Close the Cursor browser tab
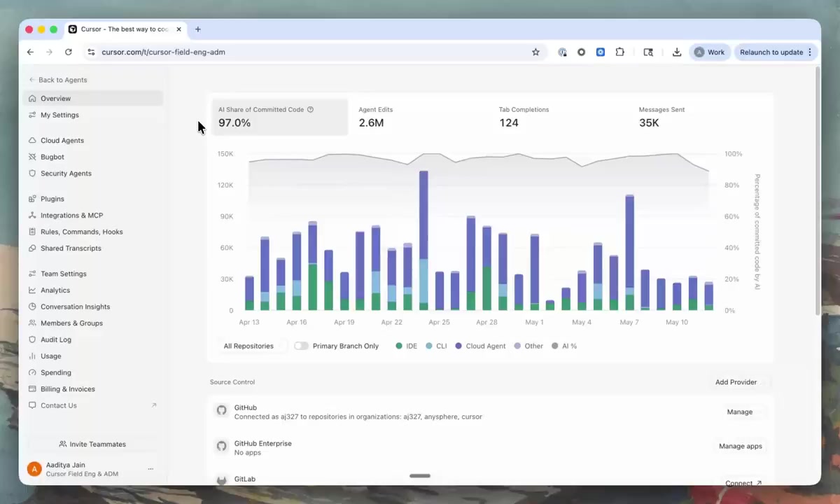This screenshot has height=504, width=840. click(178, 29)
